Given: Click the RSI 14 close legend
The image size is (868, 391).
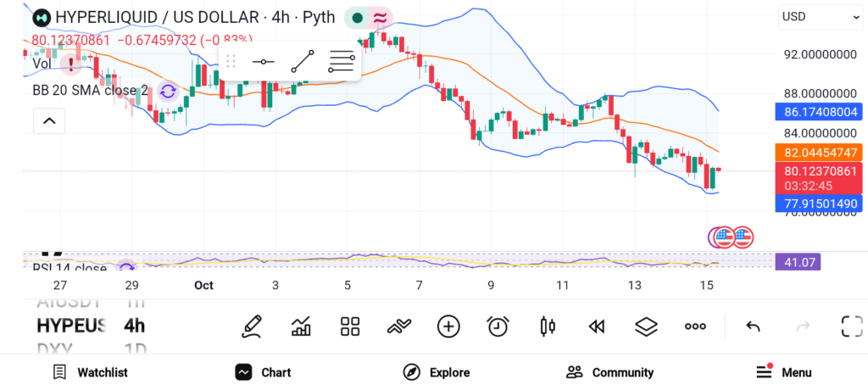Looking at the screenshot, I should [70, 268].
